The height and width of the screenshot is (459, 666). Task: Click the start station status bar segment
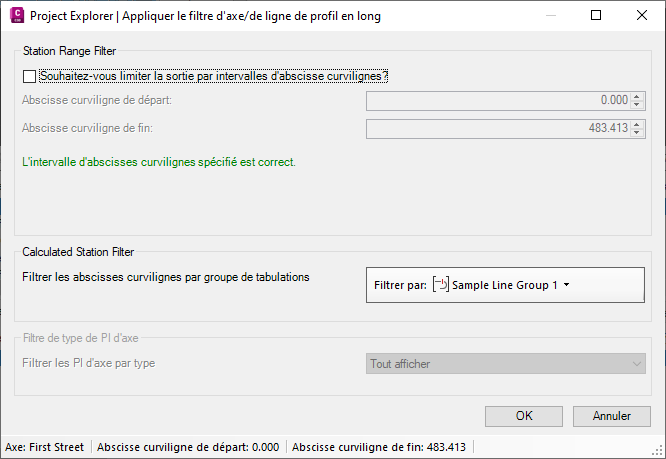tap(188, 447)
